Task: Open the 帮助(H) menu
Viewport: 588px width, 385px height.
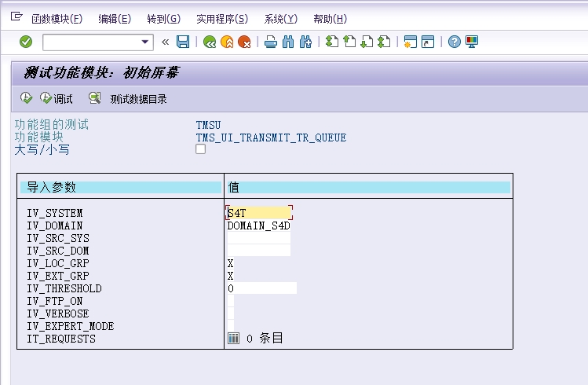Action: pos(331,19)
